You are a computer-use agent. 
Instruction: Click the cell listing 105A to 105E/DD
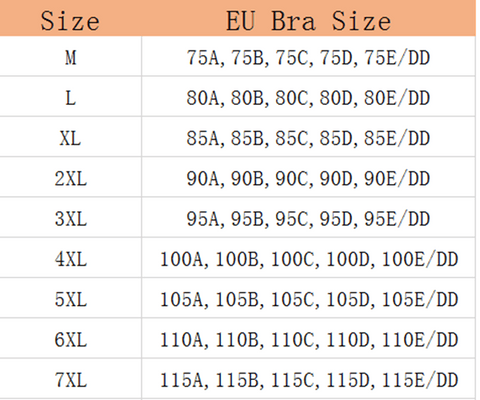pos(308,298)
